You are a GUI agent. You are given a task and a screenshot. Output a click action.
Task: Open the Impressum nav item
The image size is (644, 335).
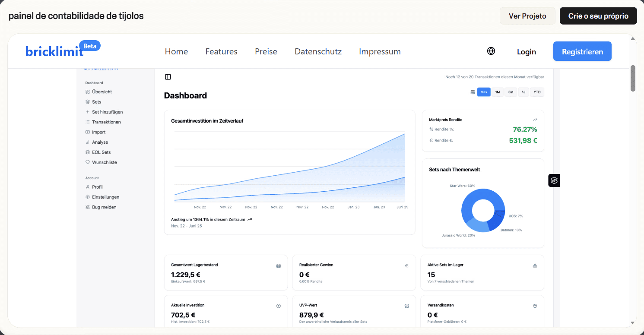(380, 51)
